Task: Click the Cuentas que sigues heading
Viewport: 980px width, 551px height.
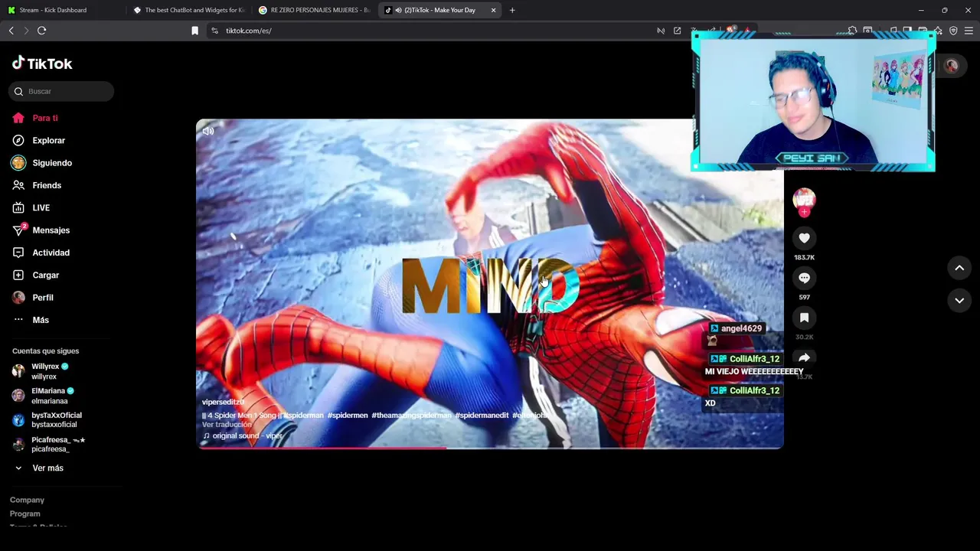Action: click(45, 351)
